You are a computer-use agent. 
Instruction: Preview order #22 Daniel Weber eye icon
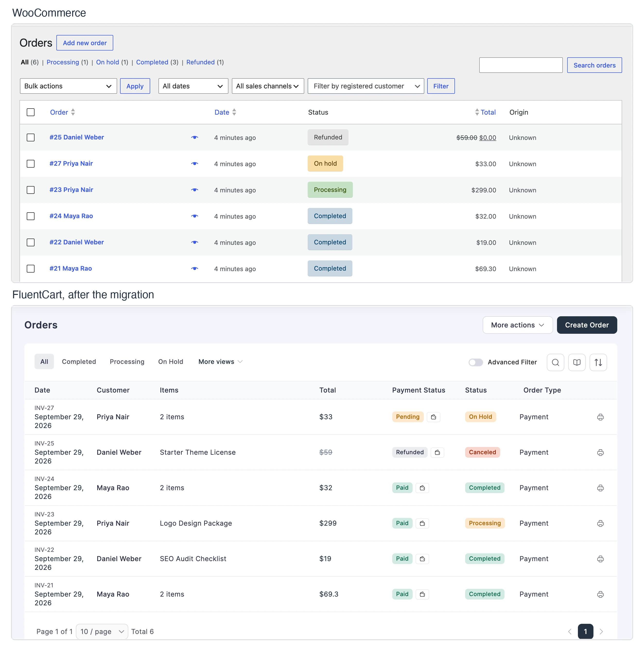pos(195,243)
